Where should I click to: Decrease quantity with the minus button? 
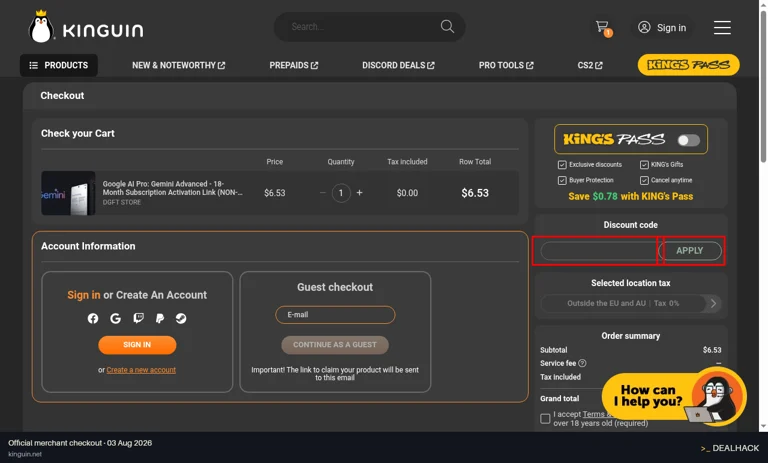tap(322, 193)
